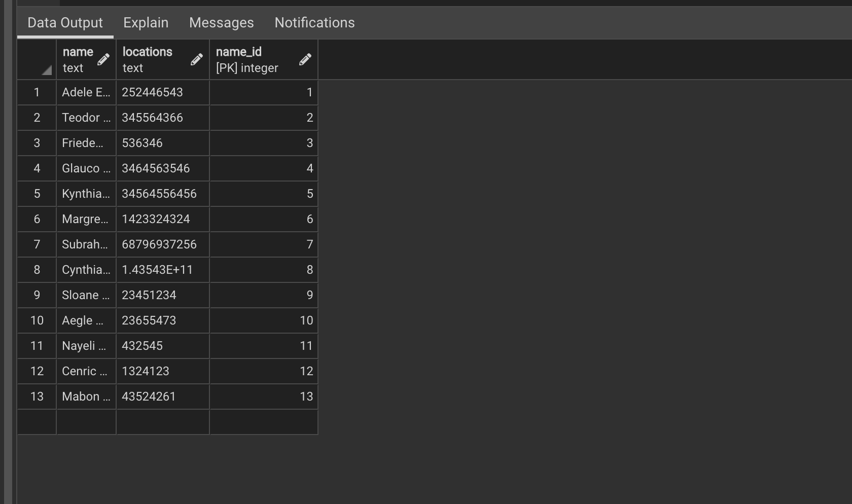The width and height of the screenshot is (852, 504).
Task: Select the name_id column header
Action: pyautogui.click(x=247, y=59)
